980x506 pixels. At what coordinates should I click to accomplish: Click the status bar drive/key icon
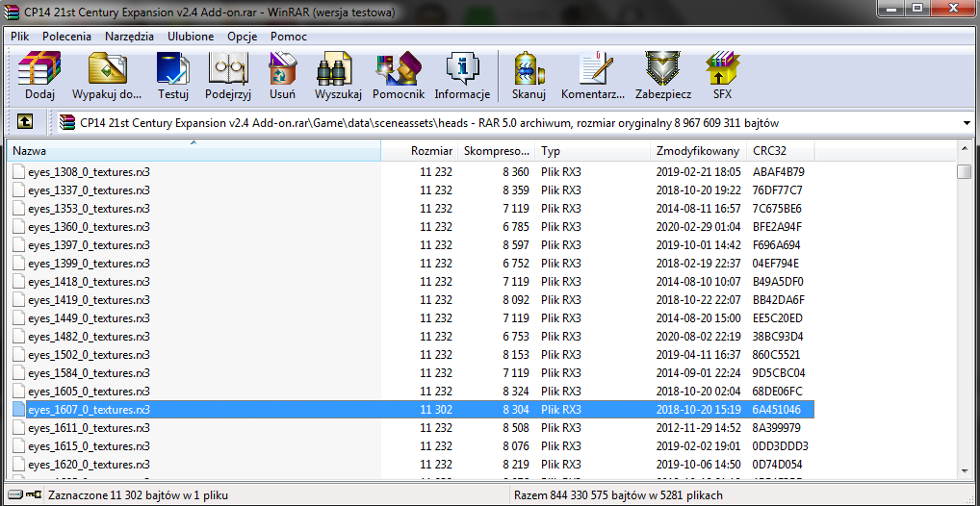[23, 494]
